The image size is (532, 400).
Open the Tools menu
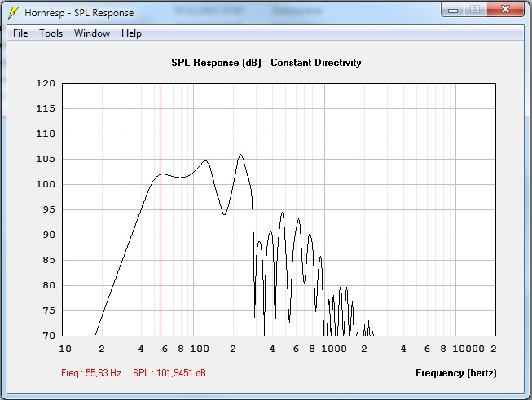click(x=51, y=33)
